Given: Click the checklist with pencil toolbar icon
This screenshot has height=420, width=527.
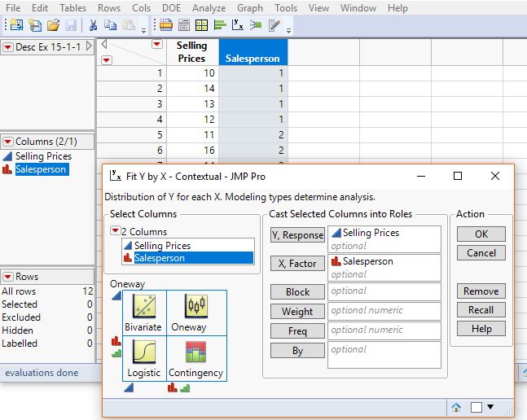Looking at the screenshot, I should pos(274,25).
